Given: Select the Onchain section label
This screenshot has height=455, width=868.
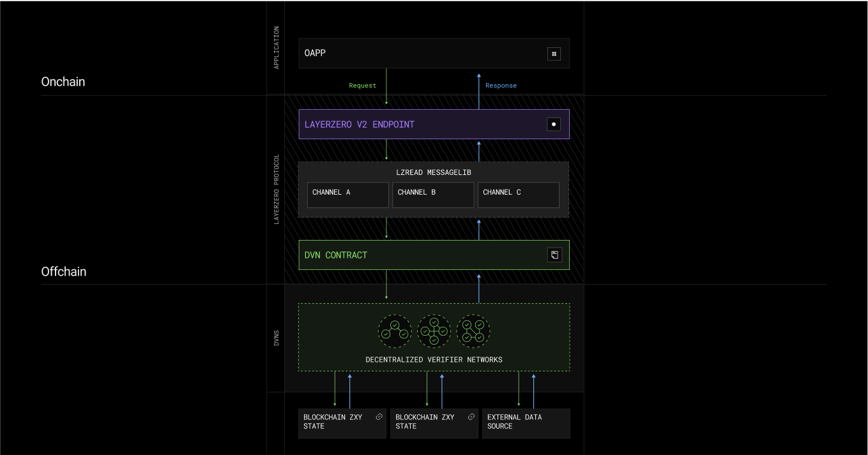Looking at the screenshot, I should click(x=63, y=82).
